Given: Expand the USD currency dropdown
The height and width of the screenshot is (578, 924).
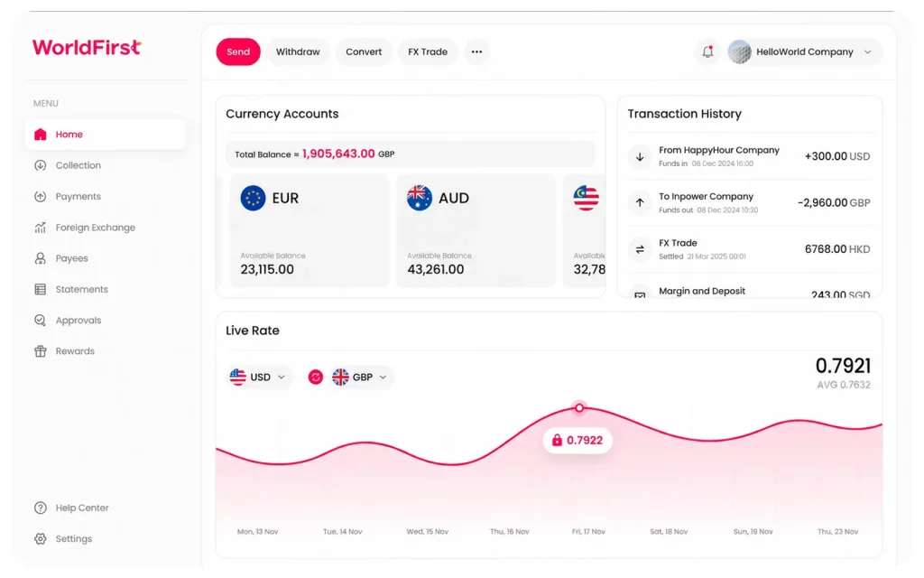Looking at the screenshot, I should click(259, 377).
